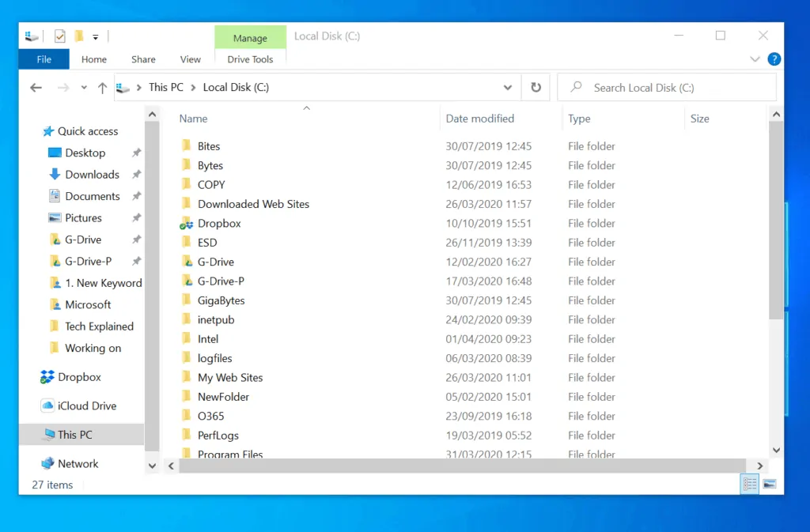Open the File menu
The height and width of the screenshot is (532, 810).
(44, 58)
